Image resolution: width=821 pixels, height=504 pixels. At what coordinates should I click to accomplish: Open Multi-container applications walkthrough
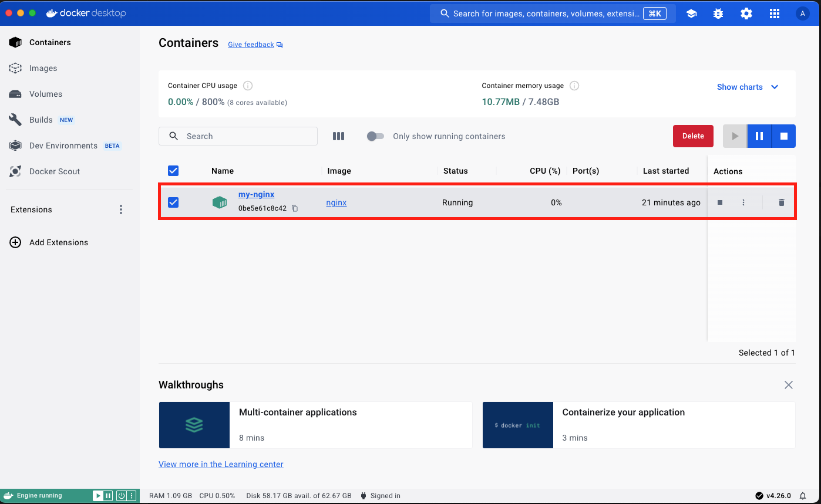click(x=315, y=425)
